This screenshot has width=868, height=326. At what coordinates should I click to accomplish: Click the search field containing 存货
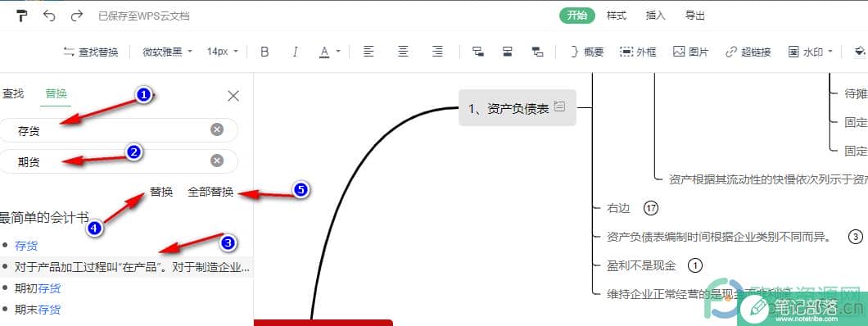(119, 130)
